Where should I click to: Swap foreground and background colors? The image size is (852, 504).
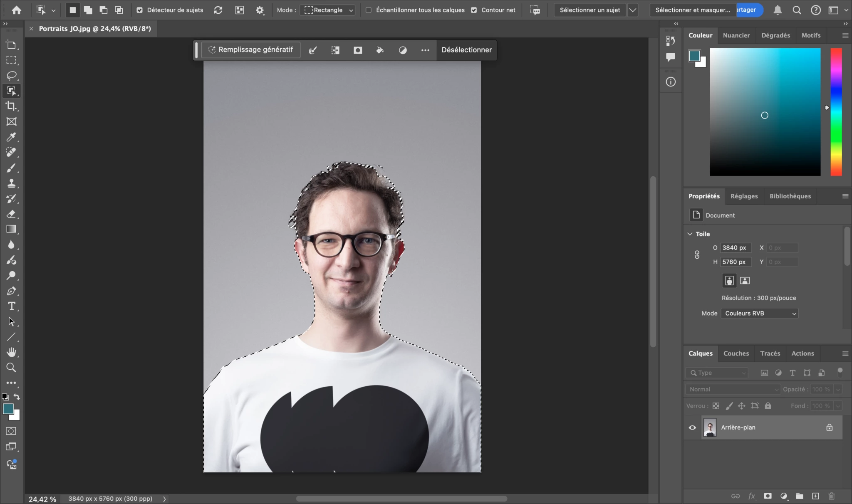point(17,397)
